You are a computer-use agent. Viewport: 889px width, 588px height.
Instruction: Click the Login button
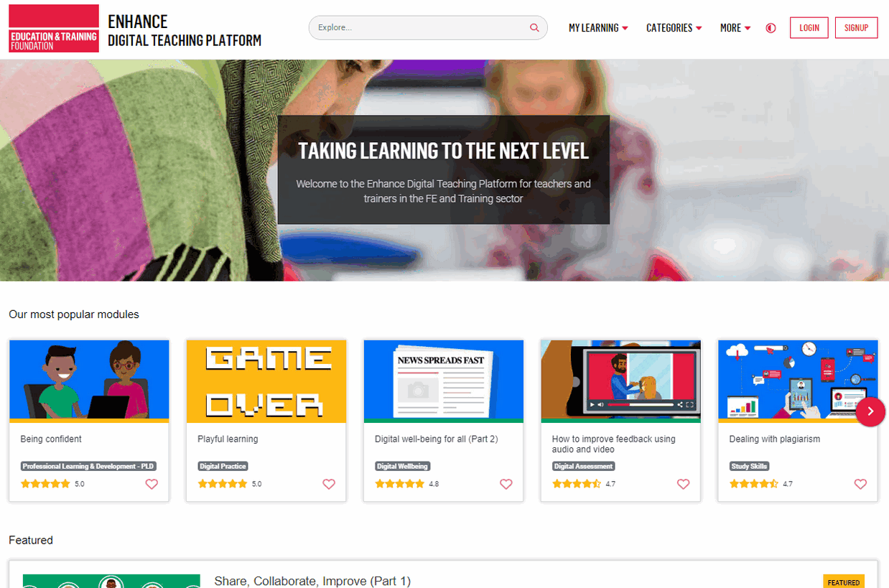tap(809, 28)
